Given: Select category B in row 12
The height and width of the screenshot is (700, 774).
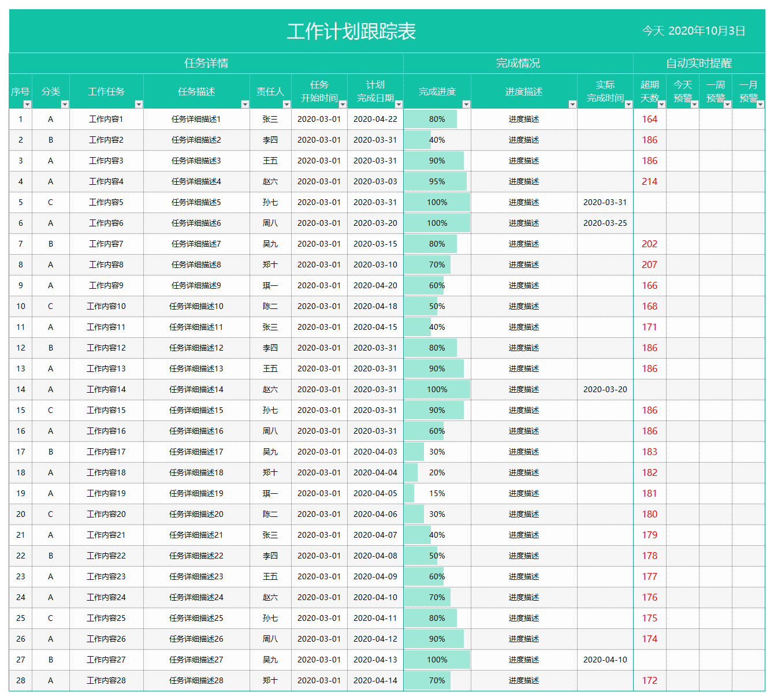Looking at the screenshot, I should (x=51, y=348).
